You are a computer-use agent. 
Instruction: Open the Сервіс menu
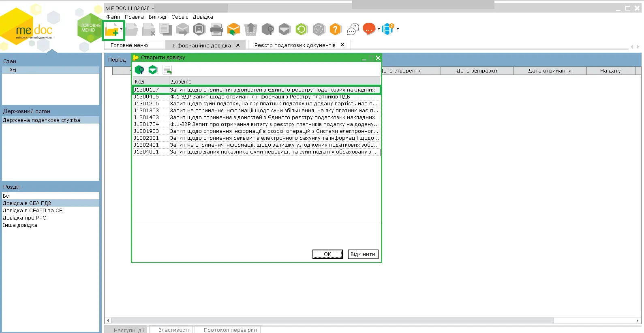coord(180,17)
